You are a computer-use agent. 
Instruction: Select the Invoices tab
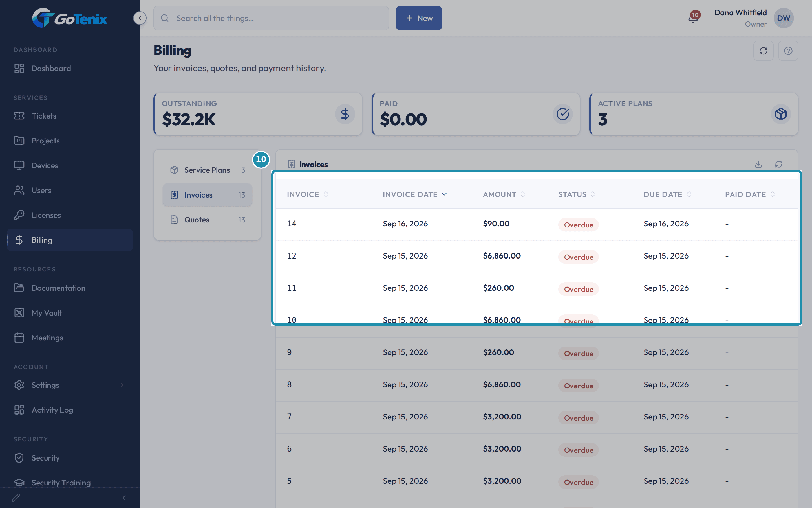coord(207,195)
